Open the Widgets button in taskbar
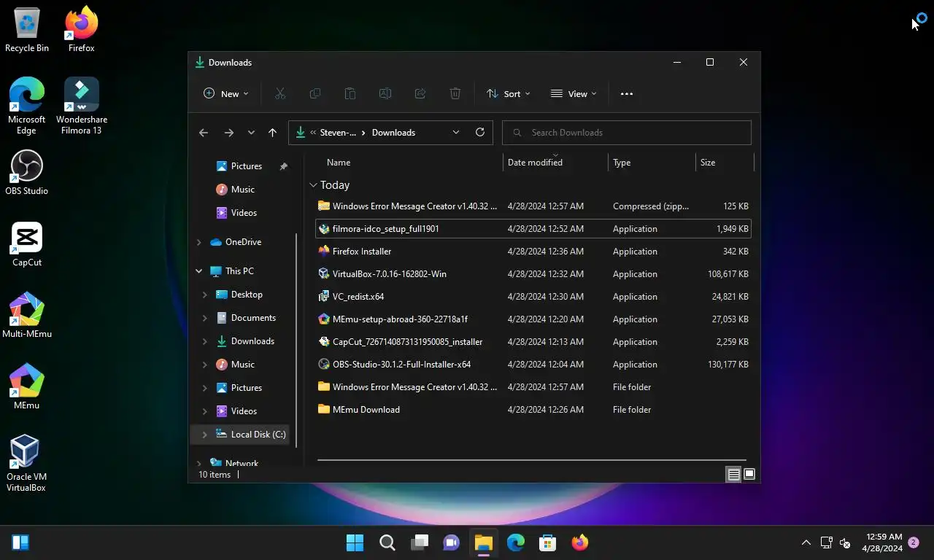934x560 pixels. pyautogui.click(x=20, y=542)
